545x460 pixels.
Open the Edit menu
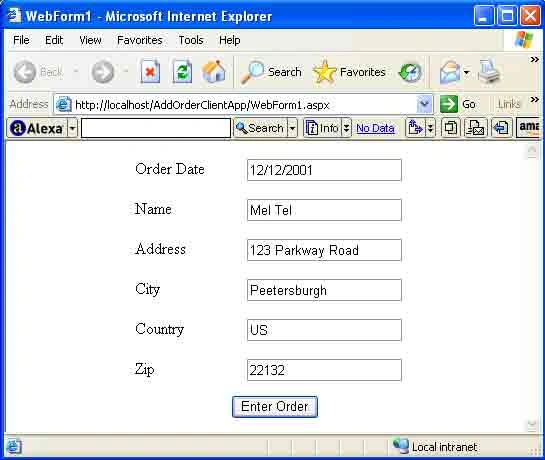click(54, 40)
